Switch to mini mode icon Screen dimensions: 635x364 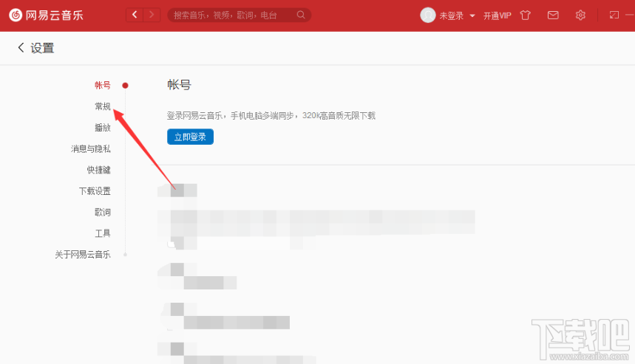pos(614,16)
